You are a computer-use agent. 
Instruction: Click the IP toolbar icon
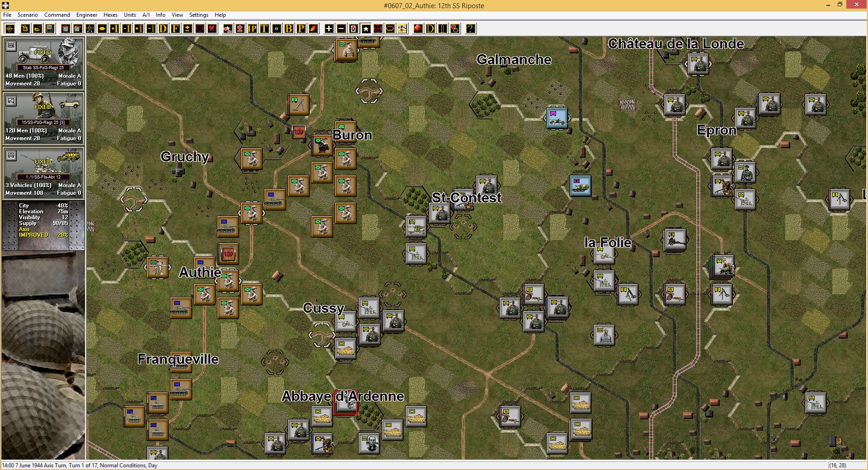pos(252,29)
